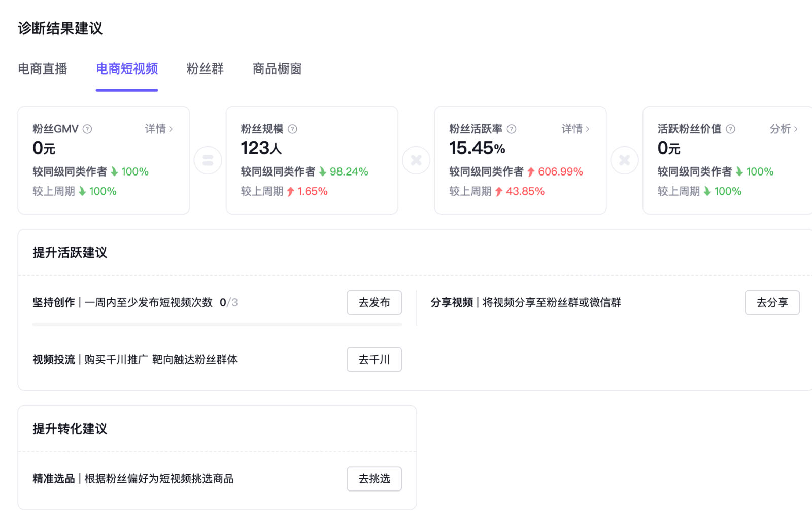Click the 去千川 button
The height and width of the screenshot is (526, 812).
(x=374, y=360)
